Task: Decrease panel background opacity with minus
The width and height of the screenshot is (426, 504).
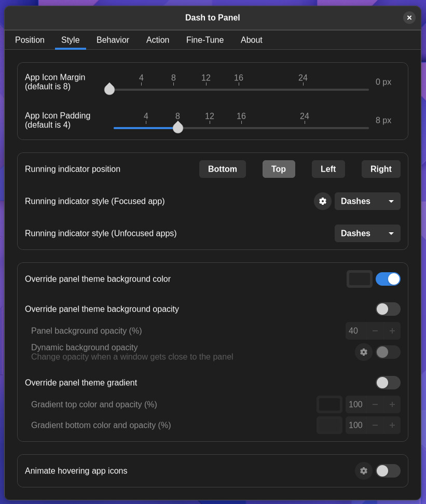Action: pyautogui.click(x=375, y=331)
